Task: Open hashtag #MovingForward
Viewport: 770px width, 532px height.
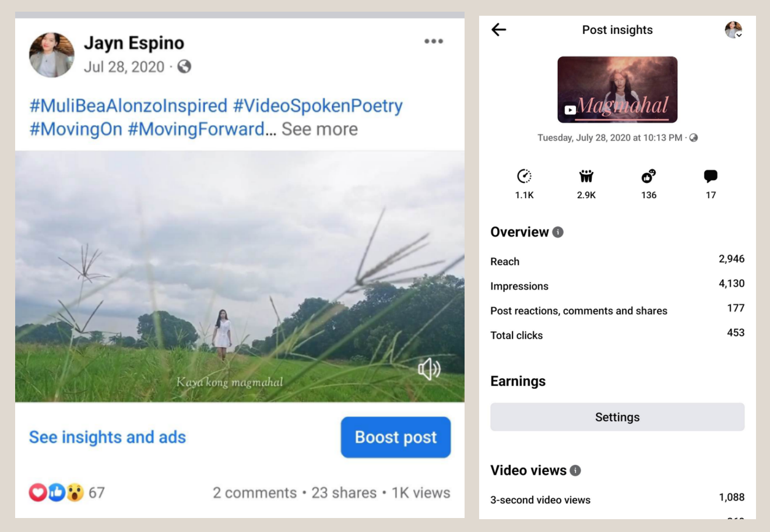Action: click(x=196, y=129)
